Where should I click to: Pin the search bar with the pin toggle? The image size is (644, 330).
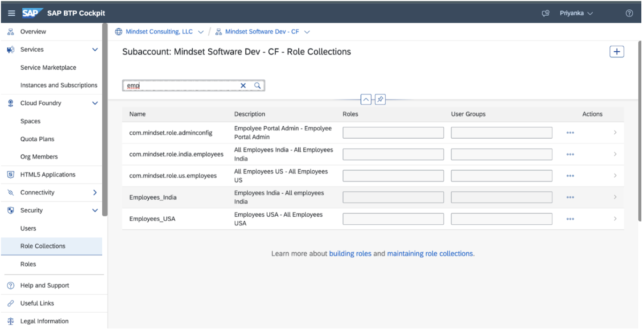[x=380, y=99]
